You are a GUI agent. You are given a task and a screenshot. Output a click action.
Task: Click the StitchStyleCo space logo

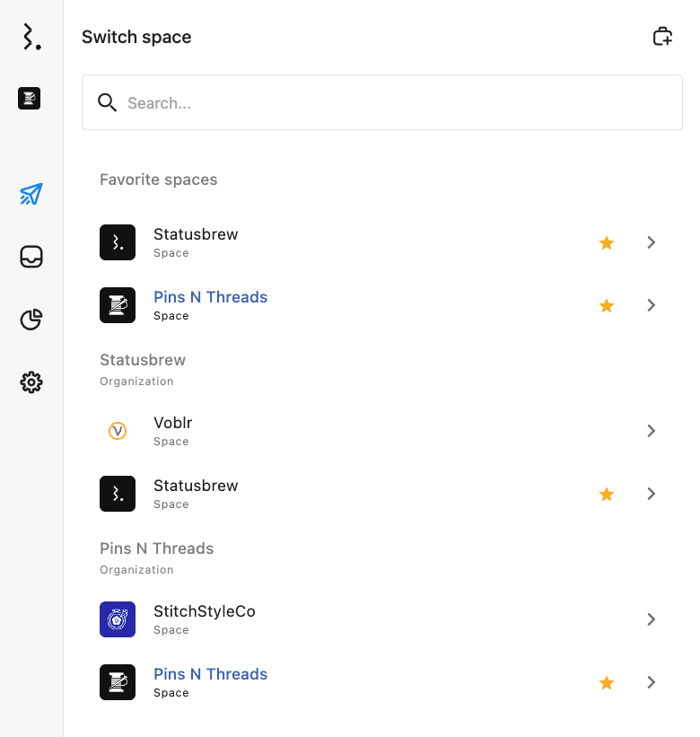118,619
